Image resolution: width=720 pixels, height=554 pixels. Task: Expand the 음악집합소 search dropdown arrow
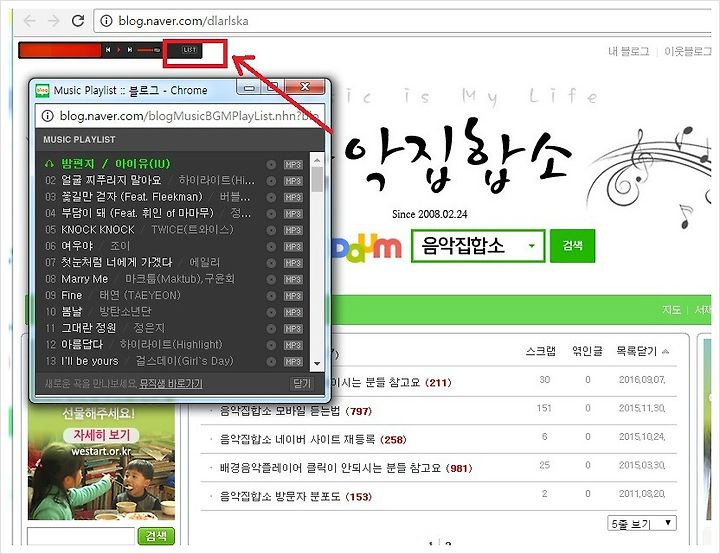(x=532, y=246)
